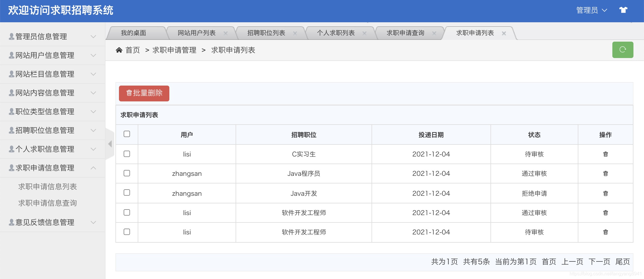Click the 投递日期 column header
This screenshot has width=644, height=279.
pyautogui.click(x=431, y=135)
